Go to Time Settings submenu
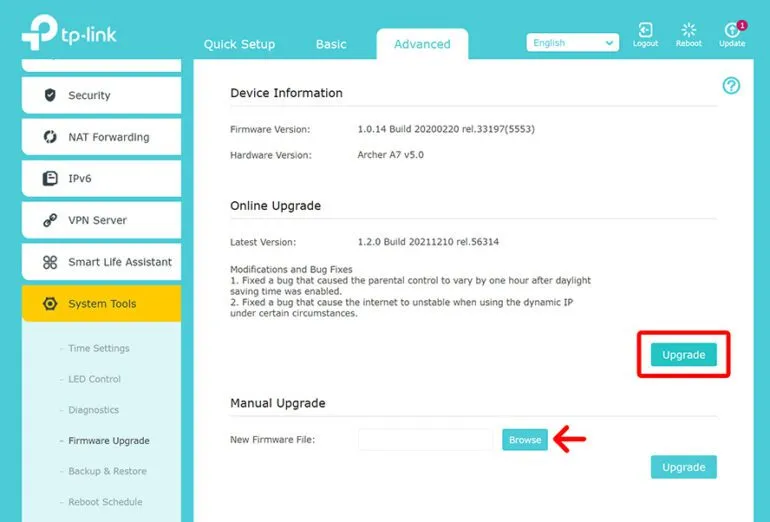Viewport: 770px width, 522px height. [99, 348]
